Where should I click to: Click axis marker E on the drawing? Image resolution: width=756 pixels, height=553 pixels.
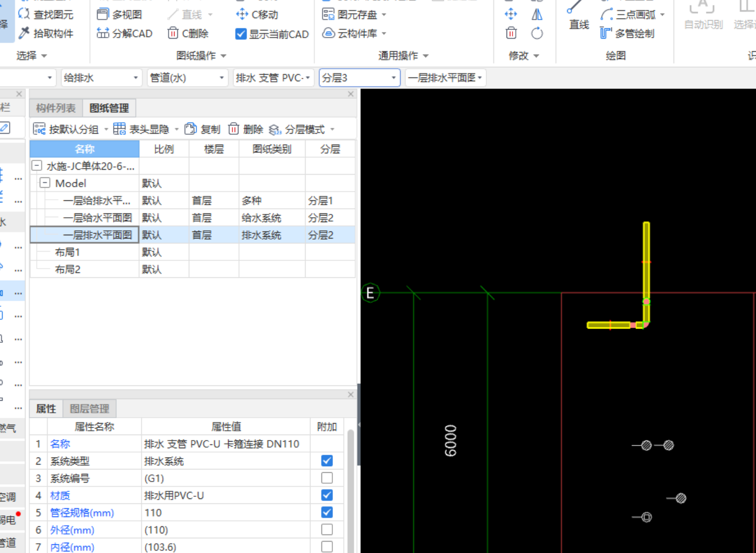(x=370, y=293)
